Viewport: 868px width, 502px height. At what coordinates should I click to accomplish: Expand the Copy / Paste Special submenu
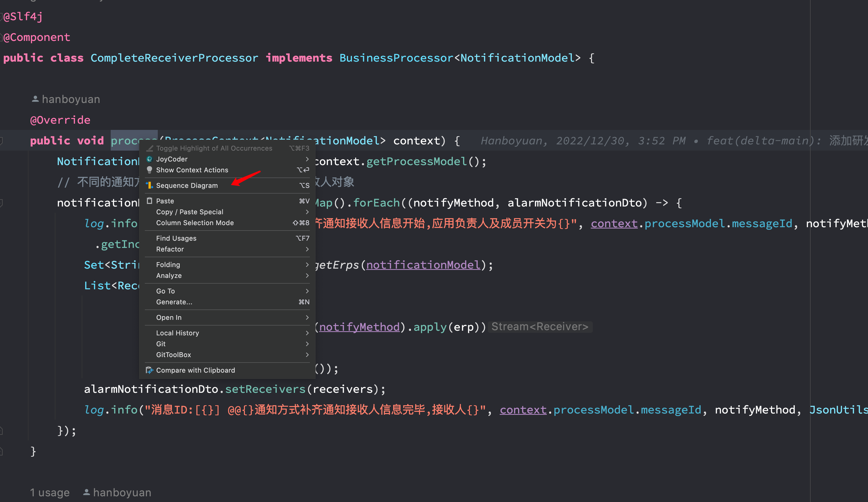307,212
